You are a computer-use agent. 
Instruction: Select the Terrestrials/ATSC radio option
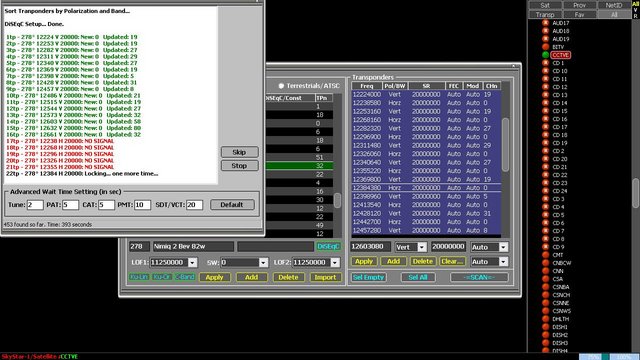(281, 86)
